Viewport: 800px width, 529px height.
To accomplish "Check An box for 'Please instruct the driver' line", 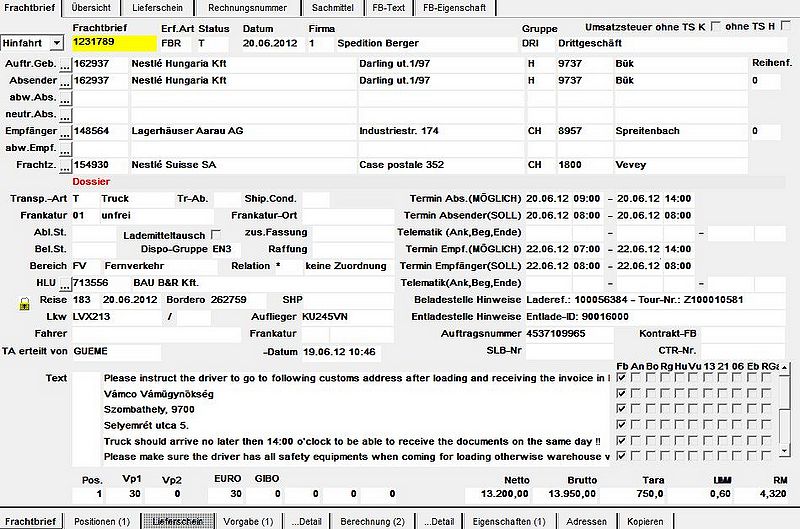I will tap(636, 378).
